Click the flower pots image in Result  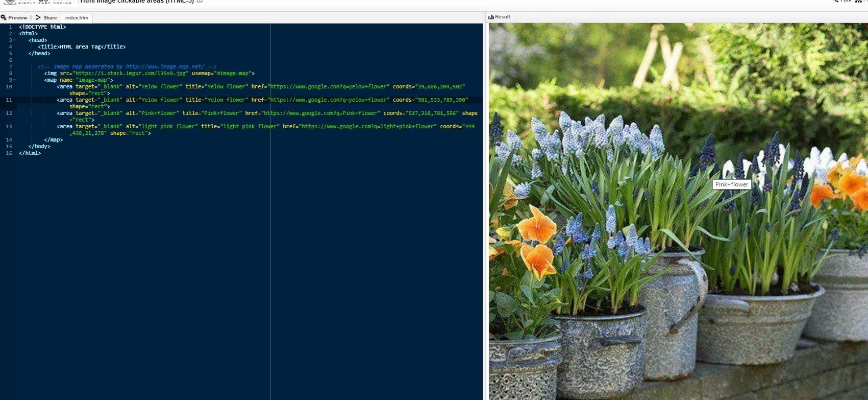[678, 211]
